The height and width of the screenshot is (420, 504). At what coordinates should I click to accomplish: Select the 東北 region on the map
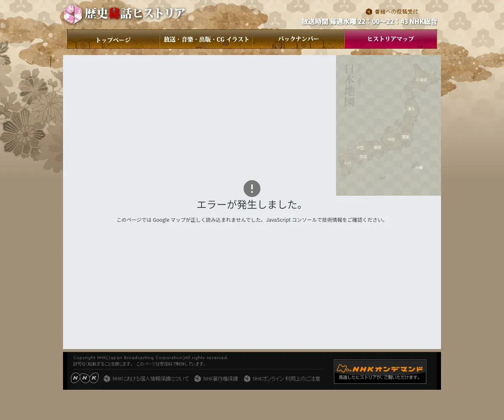pos(411,109)
